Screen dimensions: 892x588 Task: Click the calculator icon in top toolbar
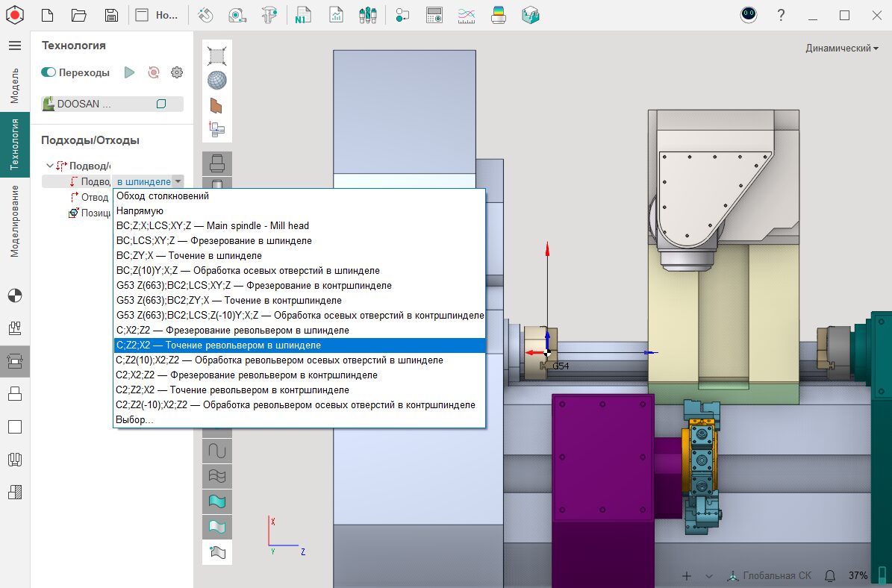[x=434, y=15]
